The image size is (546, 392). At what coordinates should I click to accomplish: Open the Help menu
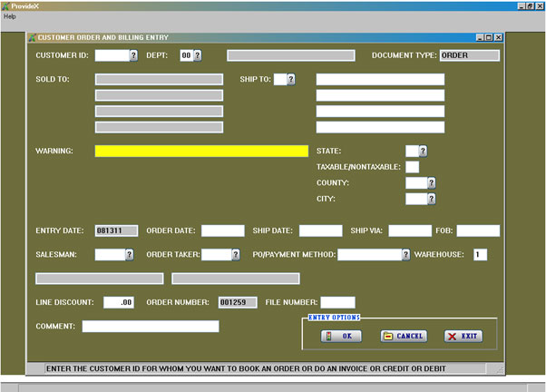click(10, 16)
